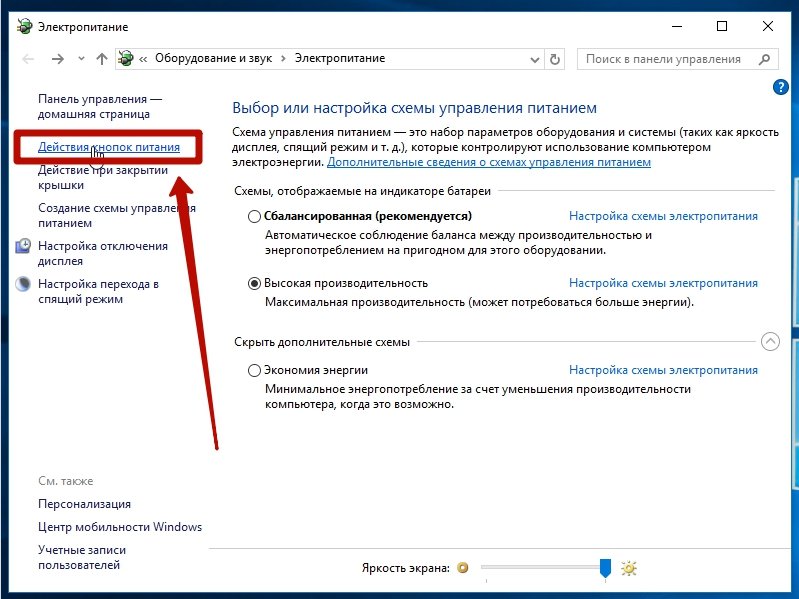Open Создание схемы управления питанием link
Viewport: 799px width, 599px height.
[117, 215]
